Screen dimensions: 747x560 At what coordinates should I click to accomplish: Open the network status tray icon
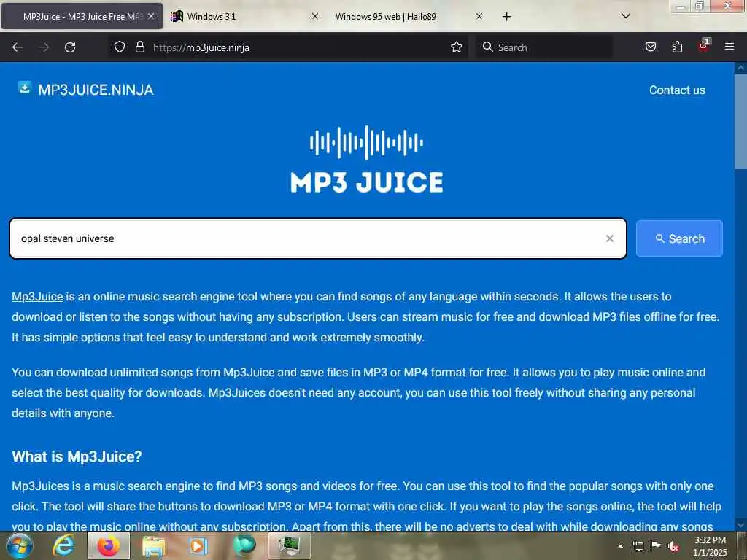pyautogui.click(x=638, y=546)
